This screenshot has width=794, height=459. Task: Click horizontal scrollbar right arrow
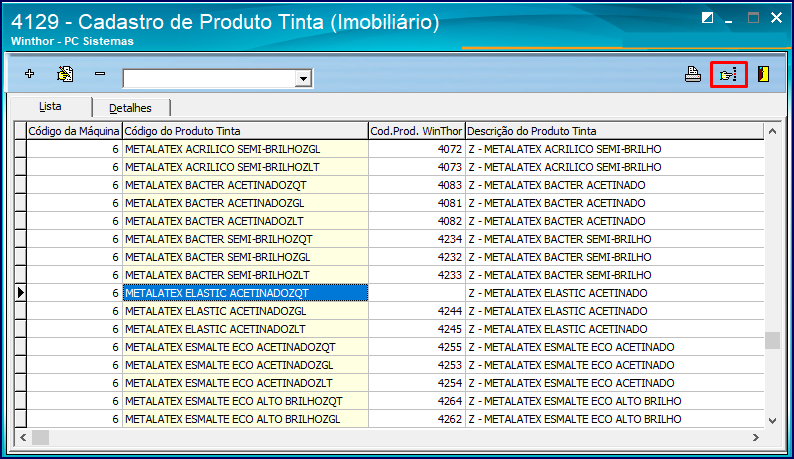pyautogui.click(x=756, y=437)
